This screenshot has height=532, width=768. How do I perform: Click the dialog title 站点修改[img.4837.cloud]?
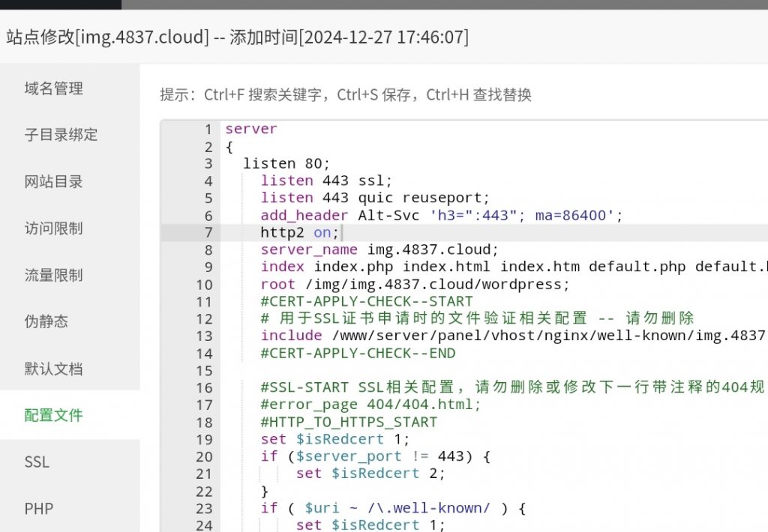[107, 37]
